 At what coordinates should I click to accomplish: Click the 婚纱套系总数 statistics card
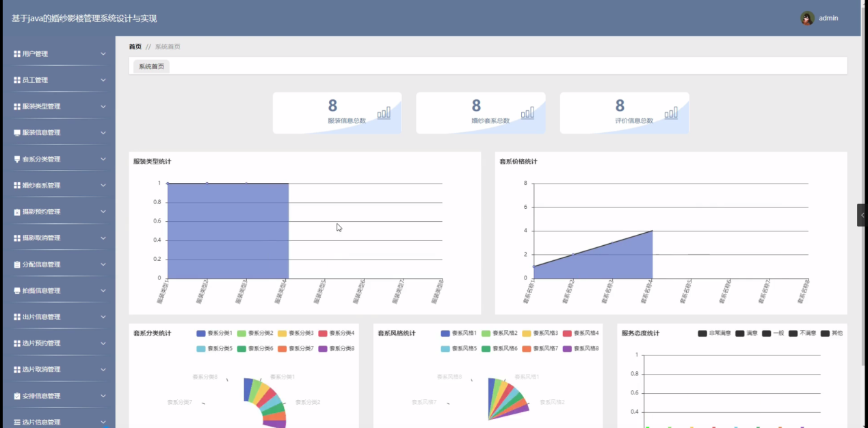(481, 113)
